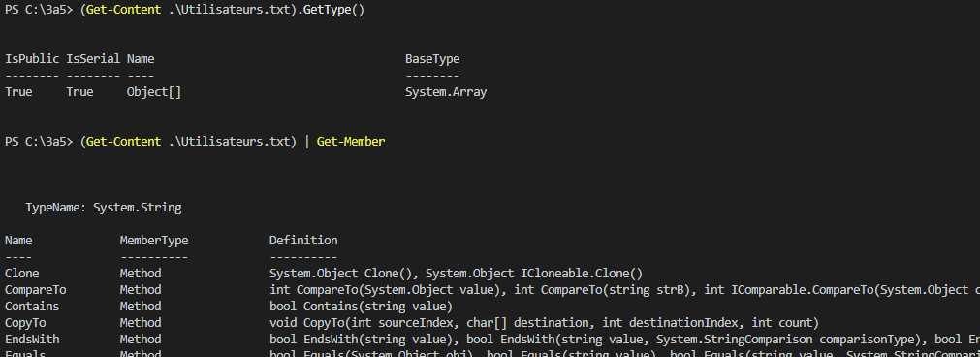Select the Contains method name
Screen dimensions: 980x357
pos(32,307)
